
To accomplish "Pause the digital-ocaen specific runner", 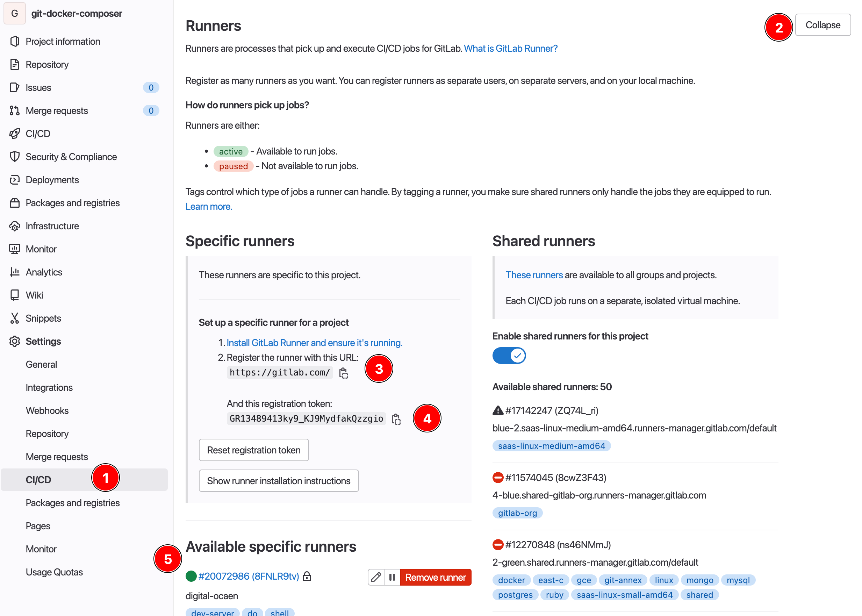I will [392, 577].
